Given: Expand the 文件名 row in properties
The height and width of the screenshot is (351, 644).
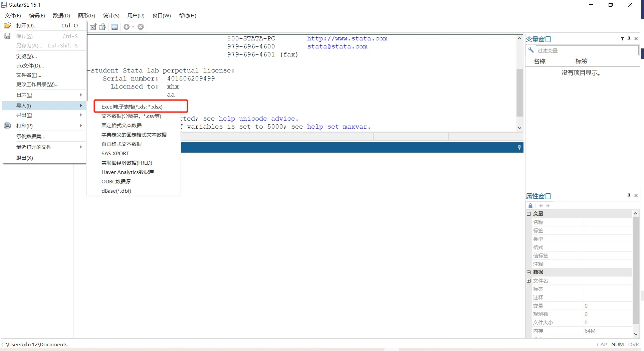Looking at the screenshot, I should [x=529, y=281].
